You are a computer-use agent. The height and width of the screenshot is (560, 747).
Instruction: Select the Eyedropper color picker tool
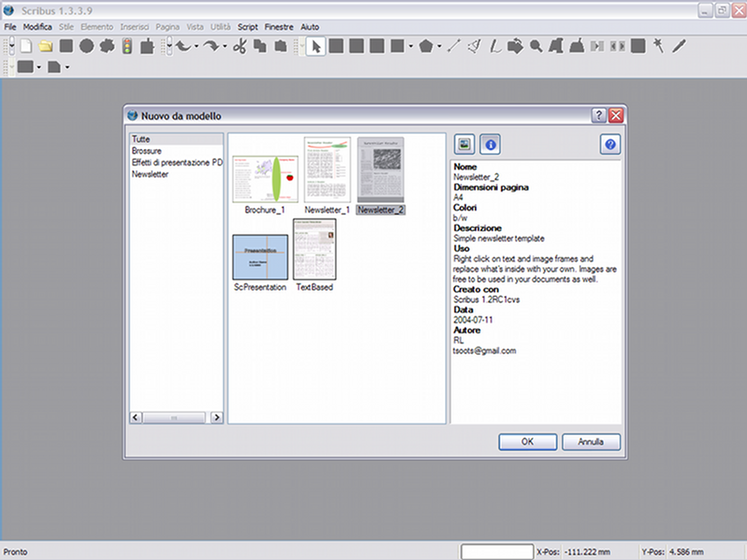pyautogui.click(x=679, y=46)
